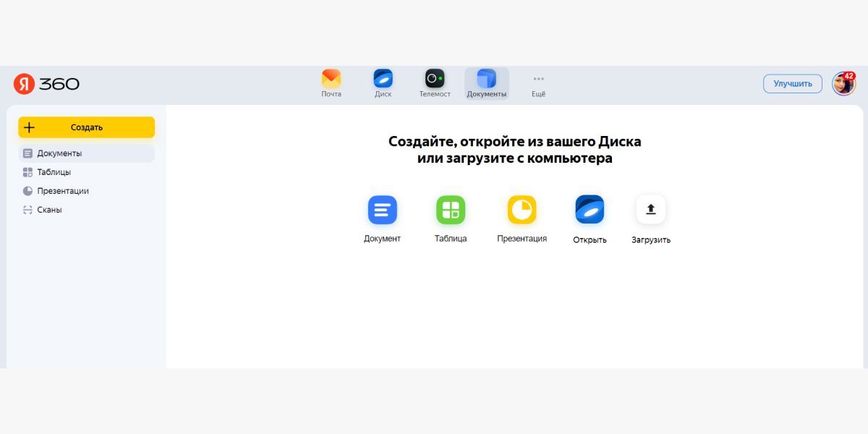Click the Телемост label in header
The width and height of the screenshot is (868, 434).
[435, 94]
